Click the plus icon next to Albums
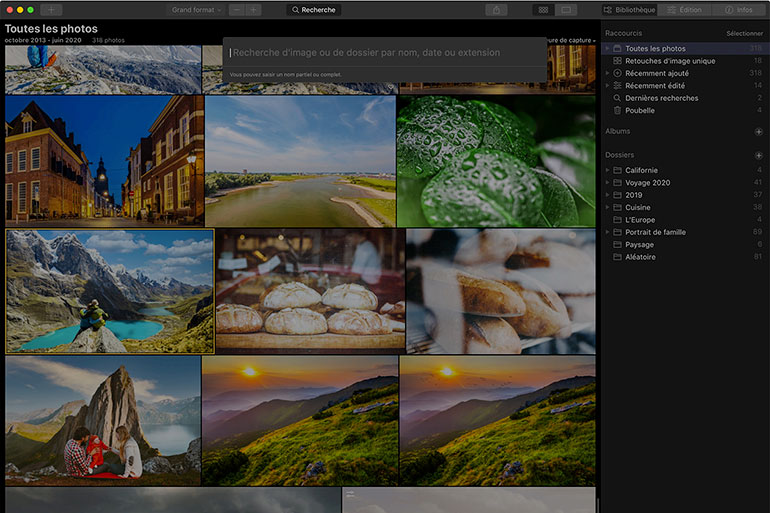The width and height of the screenshot is (770, 513). click(758, 132)
